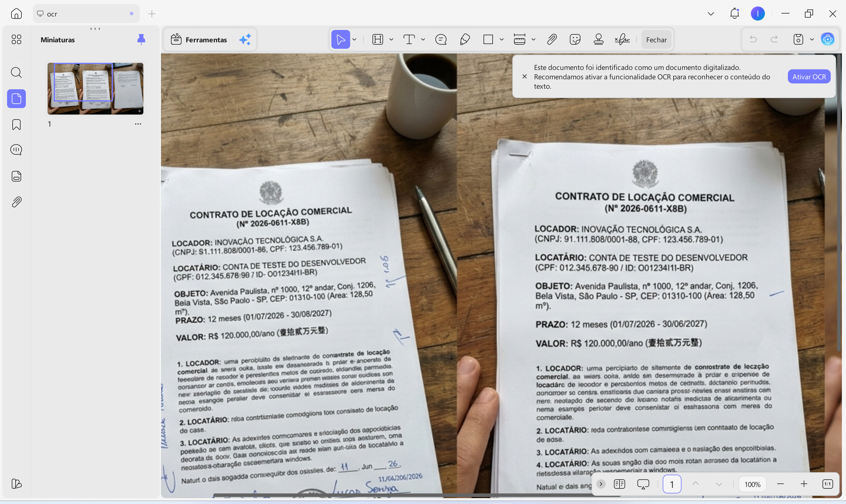Pin the Miniaturas panel
Viewport: 846px width, 504px height.
click(141, 39)
